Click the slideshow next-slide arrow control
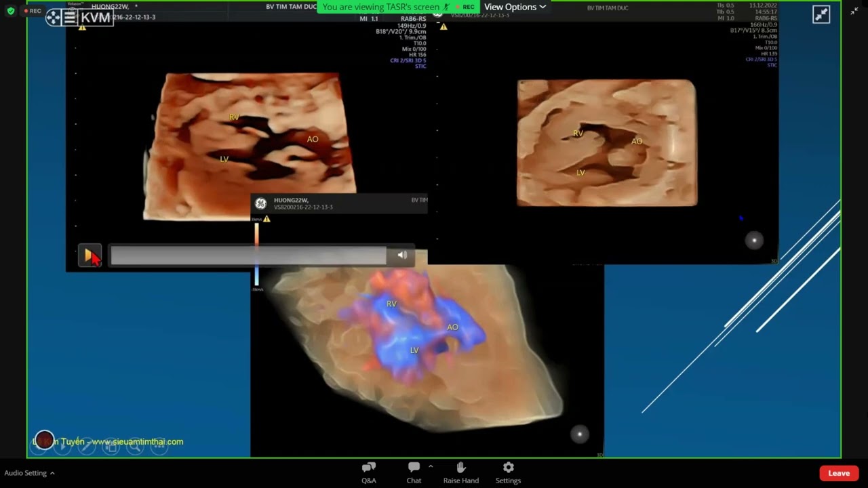Image resolution: width=868 pixels, height=488 pixels. point(62,445)
